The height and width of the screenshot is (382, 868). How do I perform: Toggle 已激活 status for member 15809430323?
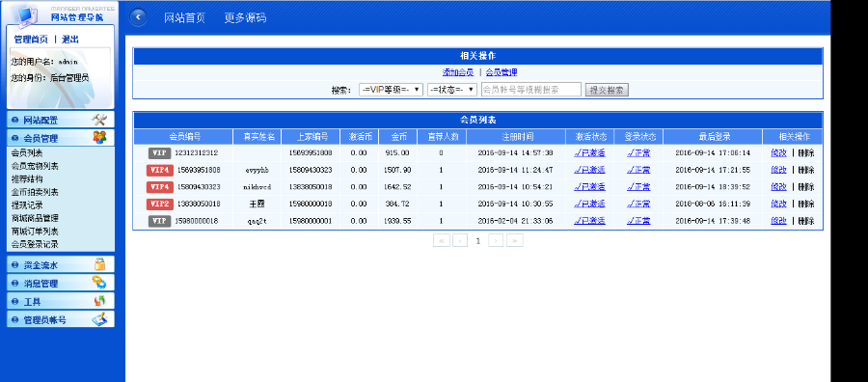coord(589,187)
